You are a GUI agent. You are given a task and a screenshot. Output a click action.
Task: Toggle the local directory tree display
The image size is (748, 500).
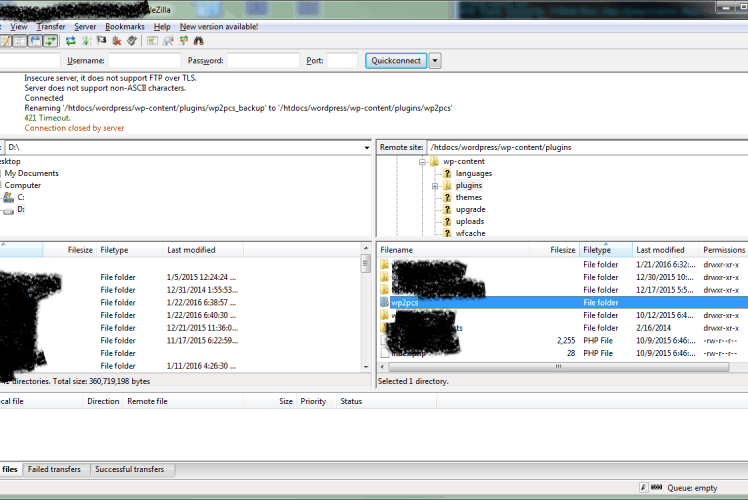pyautogui.click(x=21, y=41)
